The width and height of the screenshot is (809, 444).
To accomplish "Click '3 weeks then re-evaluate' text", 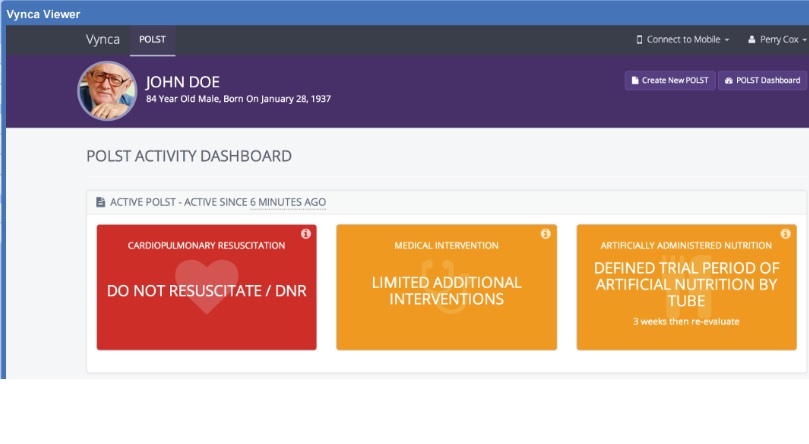I will pos(686,321).
